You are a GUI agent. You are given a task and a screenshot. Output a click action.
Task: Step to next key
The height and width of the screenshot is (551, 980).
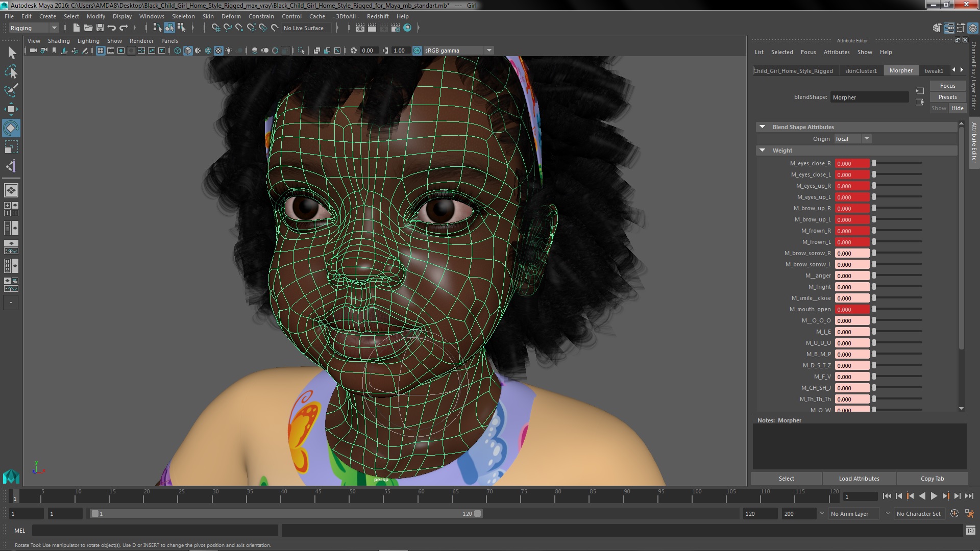pos(946,496)
